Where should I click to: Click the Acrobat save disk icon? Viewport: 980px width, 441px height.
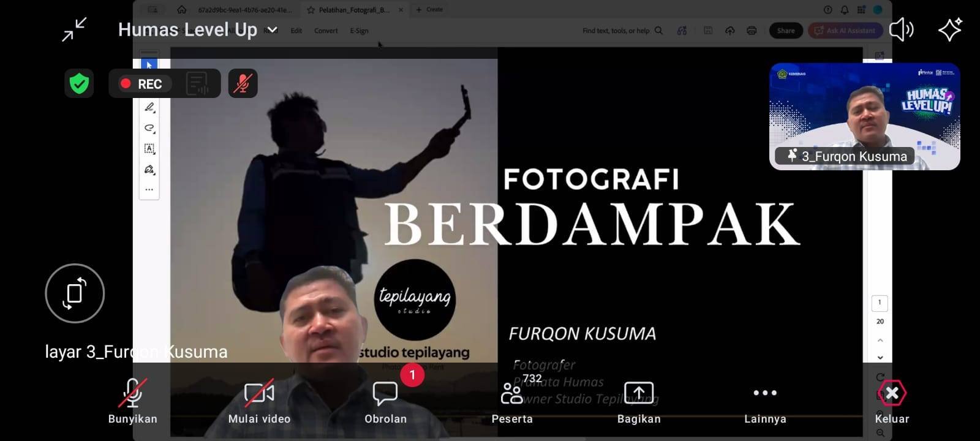pyautogui.click(x=708, y=31)
